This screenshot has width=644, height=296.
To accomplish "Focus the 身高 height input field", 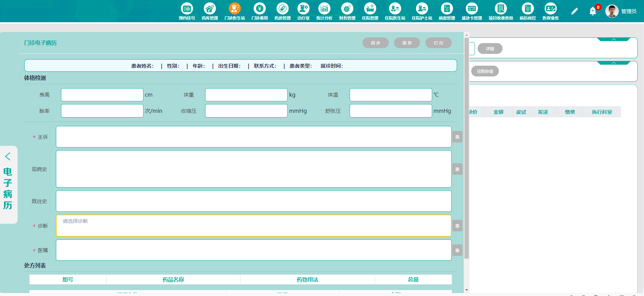I will (x=102, y=95).
